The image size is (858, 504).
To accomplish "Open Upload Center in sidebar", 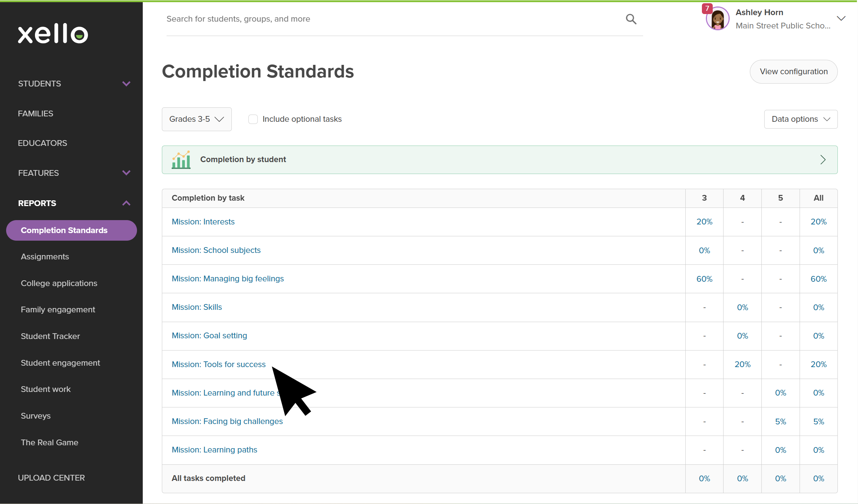I will click(x=51, y=478).
